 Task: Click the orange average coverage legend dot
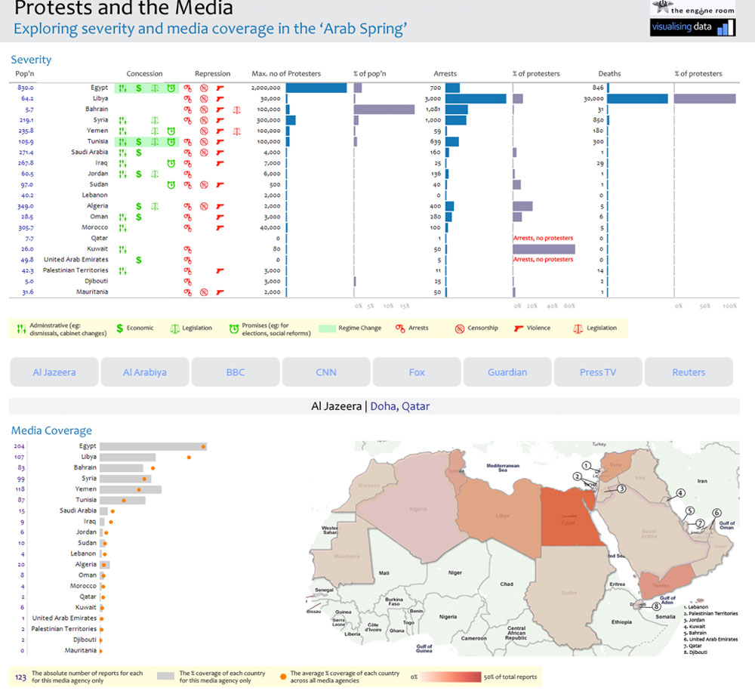tap(283, 677)
